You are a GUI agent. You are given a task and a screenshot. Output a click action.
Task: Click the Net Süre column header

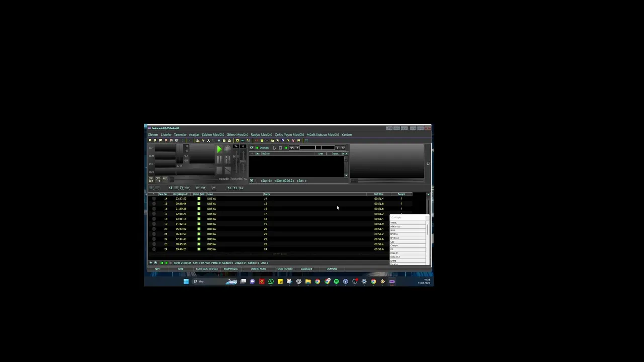(379, 194)
